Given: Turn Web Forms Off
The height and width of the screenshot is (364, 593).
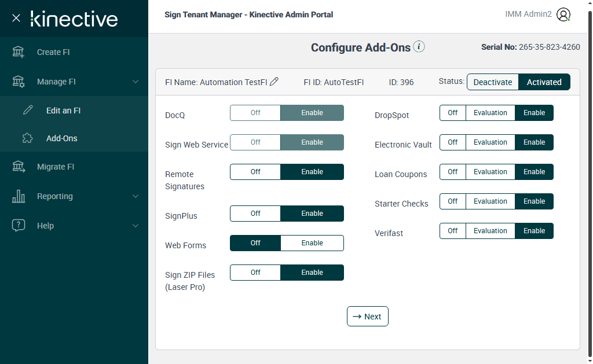Looking at the screenshot, I should pos(255,242).
